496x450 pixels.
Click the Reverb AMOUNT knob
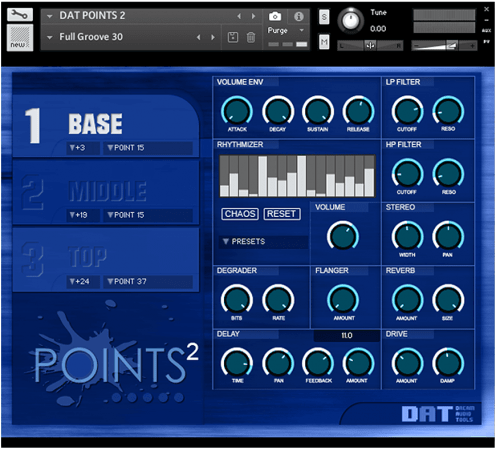click(407, 300)
